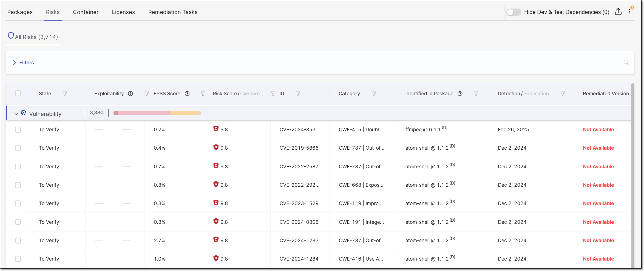Click the vulnerability severity distribution bar
Image resolution: width=644 pixels, height=271 pixels.
tap(157, 113)
